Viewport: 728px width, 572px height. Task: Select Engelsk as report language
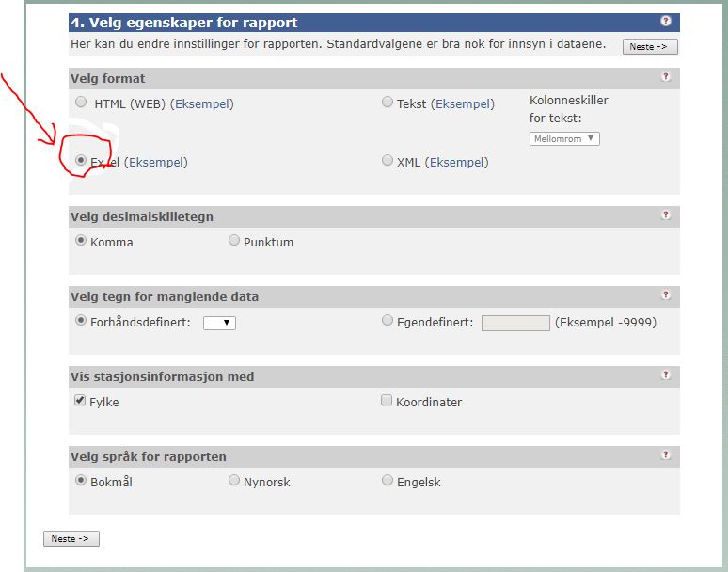(x=388, y=480)
